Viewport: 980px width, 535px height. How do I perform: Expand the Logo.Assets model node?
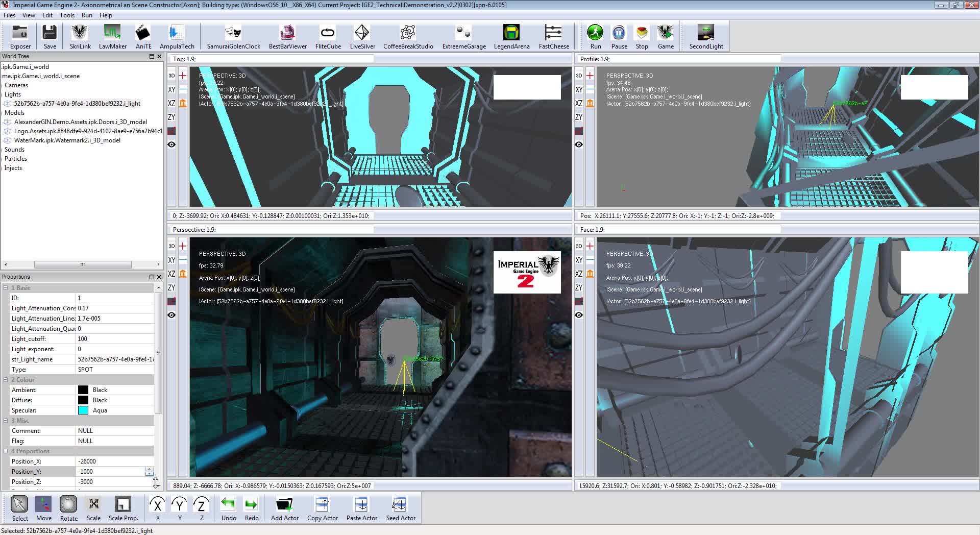[7, 131]
